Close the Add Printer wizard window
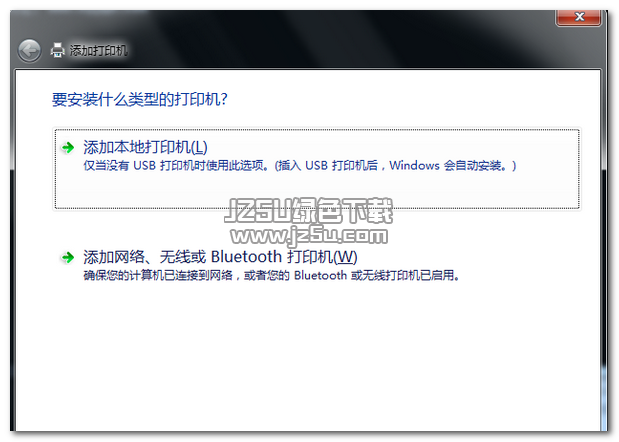Image resolution: width=619 pixels, height=442 pixels. point(579,17)
